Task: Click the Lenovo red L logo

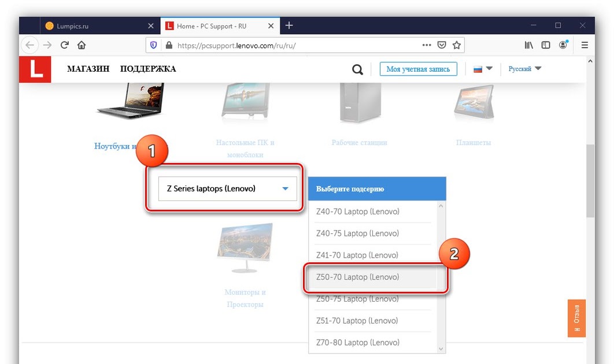Action: coord(35,69)
